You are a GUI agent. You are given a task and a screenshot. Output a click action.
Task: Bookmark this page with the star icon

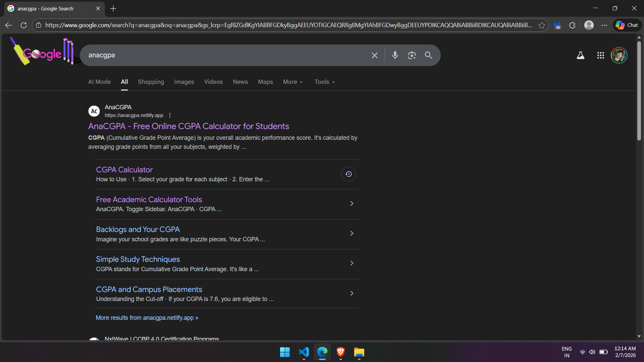point(542,25)
